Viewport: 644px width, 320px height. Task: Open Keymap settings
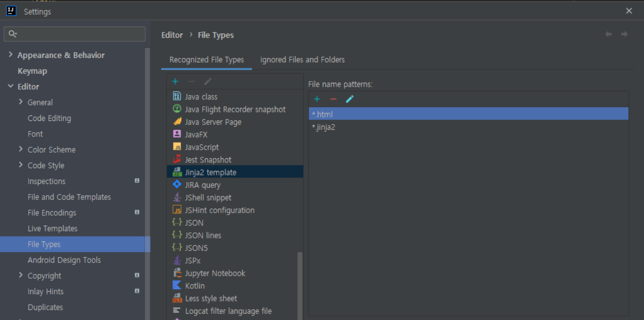[x=32, y=71]
